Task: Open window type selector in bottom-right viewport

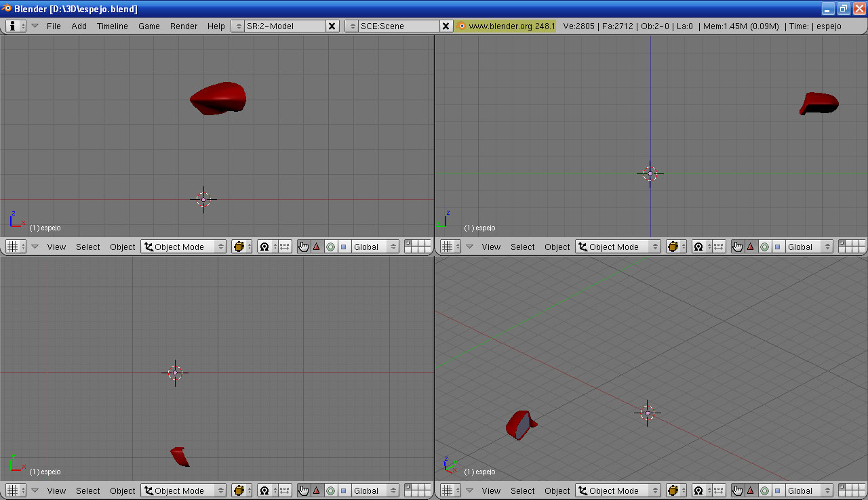Action: click(450, 491)
